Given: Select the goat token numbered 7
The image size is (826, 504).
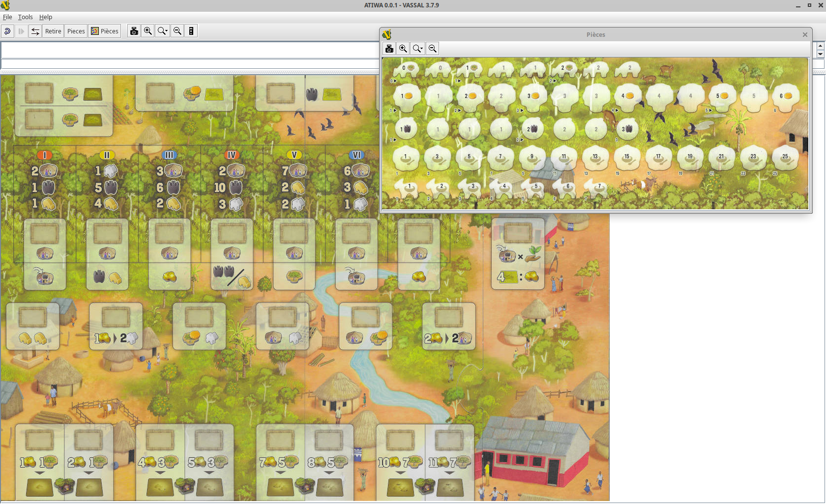Looking at the screenshot, I should coord(596,189).
